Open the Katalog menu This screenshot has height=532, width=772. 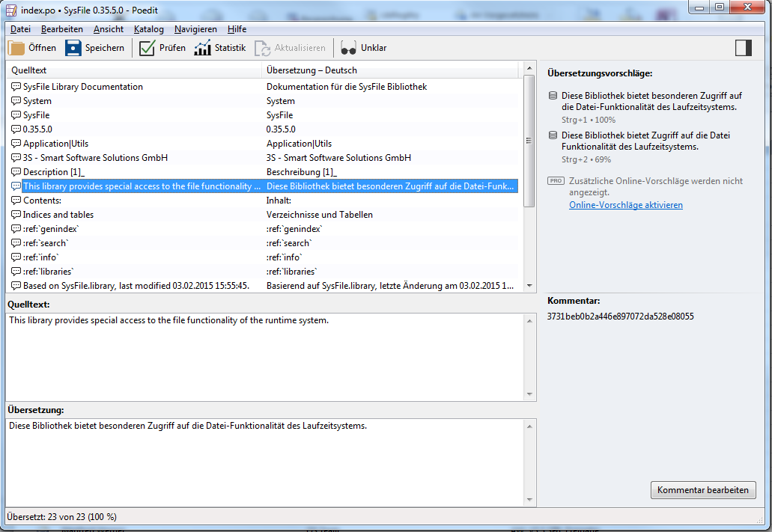pos(148,29)
